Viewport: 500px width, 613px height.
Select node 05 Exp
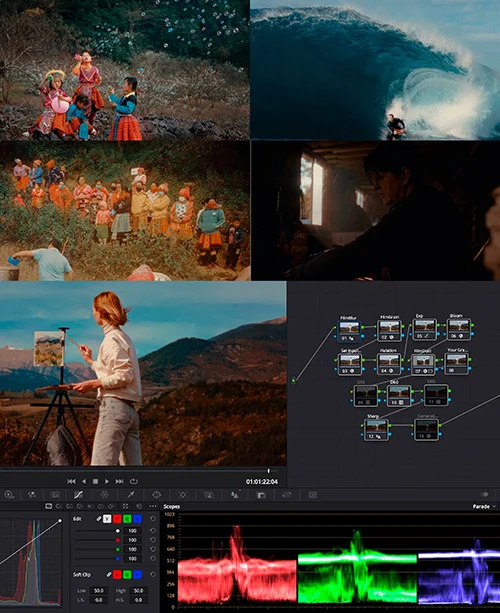424,329
